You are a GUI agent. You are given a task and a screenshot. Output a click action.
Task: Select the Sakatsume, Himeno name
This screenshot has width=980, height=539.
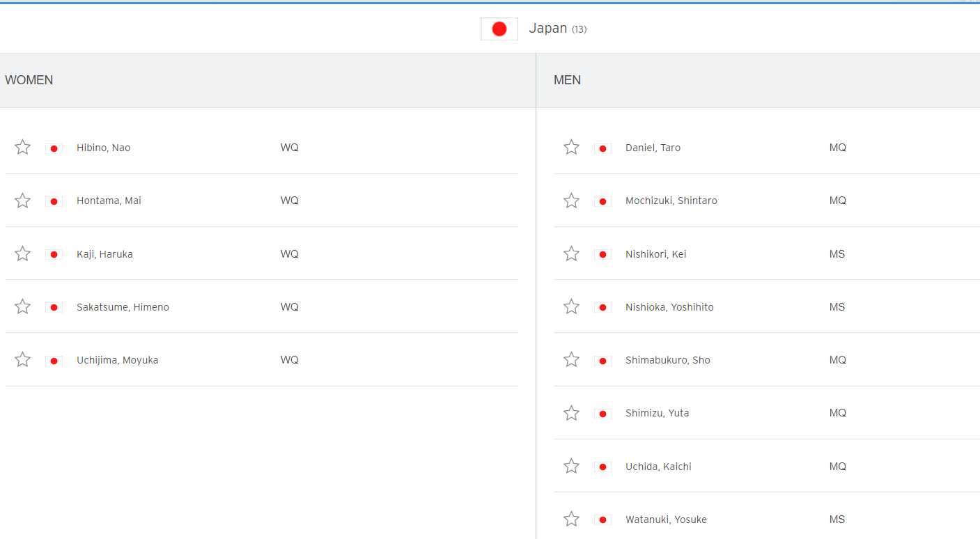click(123, 307)
